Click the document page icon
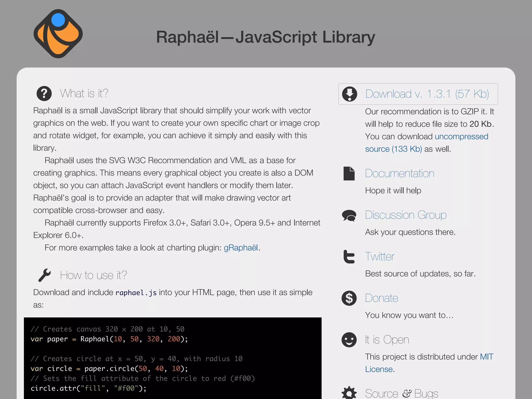Screen dimensions: 532x399 349,174
